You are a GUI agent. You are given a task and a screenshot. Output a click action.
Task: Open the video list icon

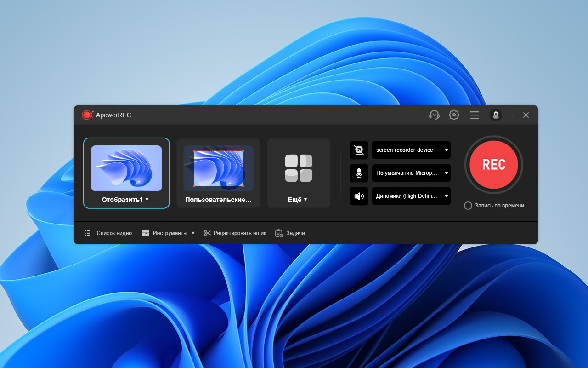pyautogui.click(x=88, y=233)
